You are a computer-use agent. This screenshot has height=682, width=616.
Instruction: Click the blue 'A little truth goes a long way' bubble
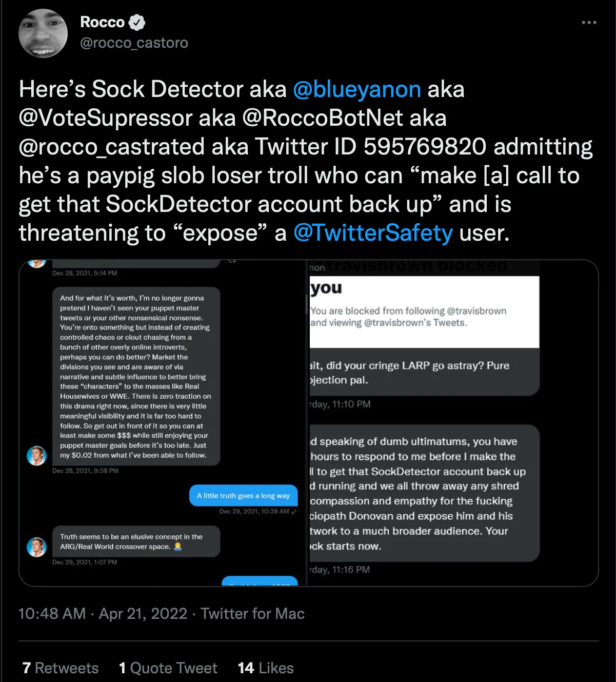pos(243,496)
